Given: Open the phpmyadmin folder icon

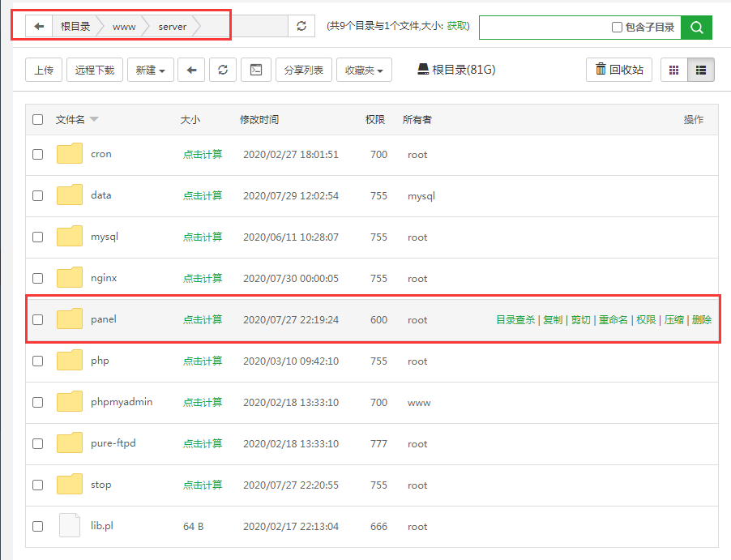Looking at the screenshot, I should [70, 401].
